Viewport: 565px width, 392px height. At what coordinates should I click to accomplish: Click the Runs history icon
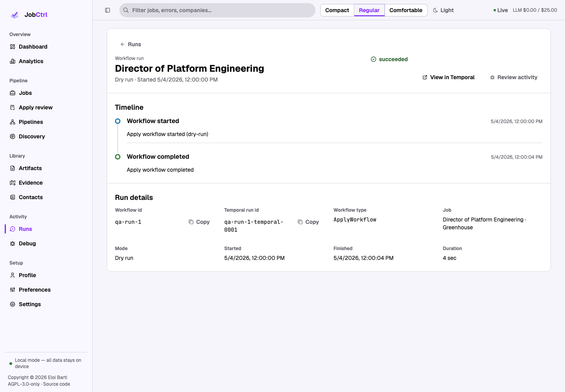coord(13,229)
